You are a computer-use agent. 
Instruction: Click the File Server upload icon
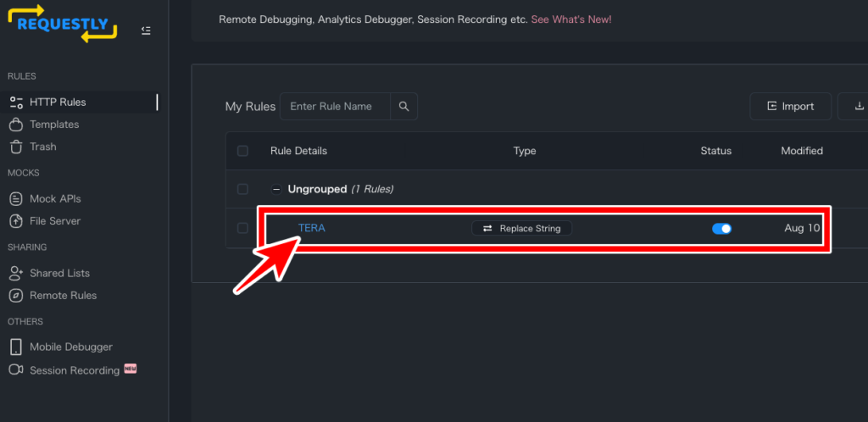pos(16,220)
